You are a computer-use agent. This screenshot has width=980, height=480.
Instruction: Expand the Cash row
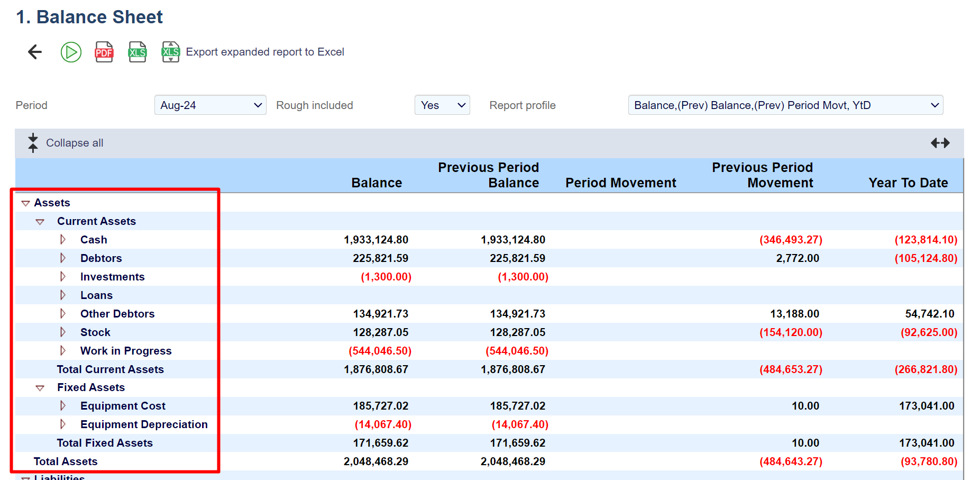coord(63,240)
